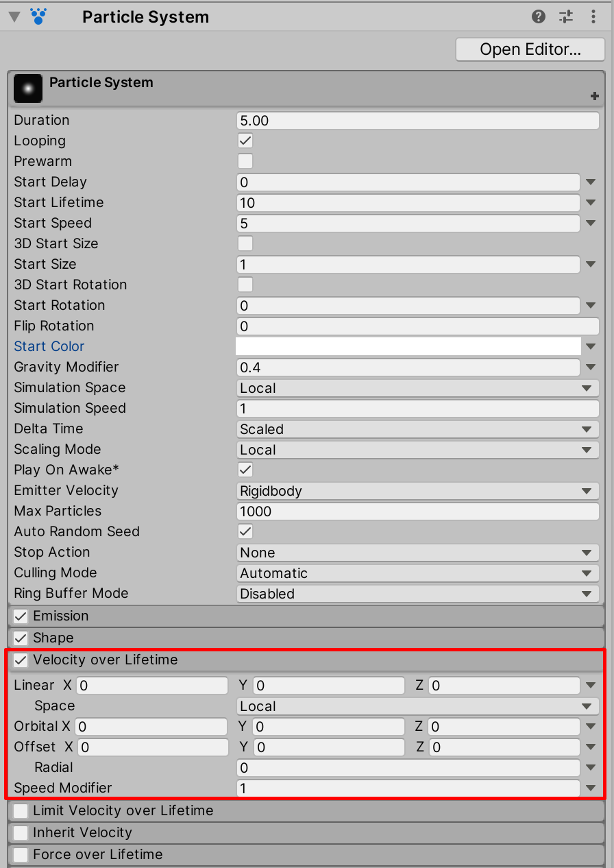Open the Simulation Space dropdown
Screen dimensions: 614x868
tap(418, 388)
